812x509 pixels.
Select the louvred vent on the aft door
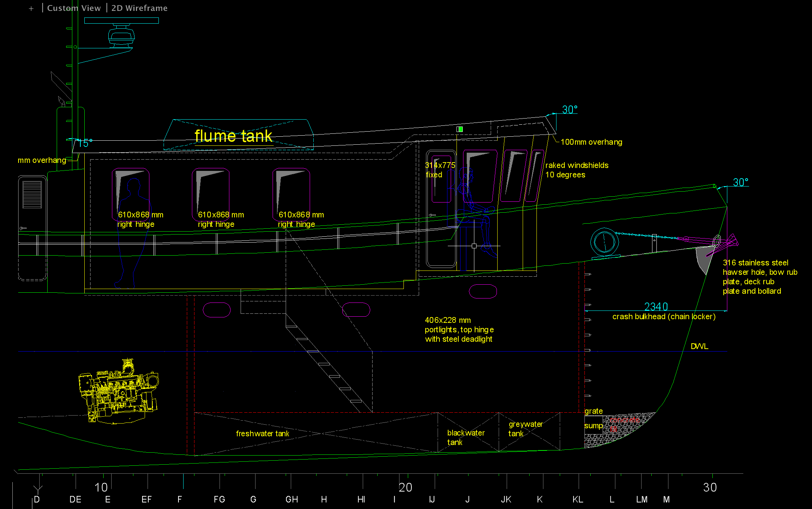click(x=32, y=195)
